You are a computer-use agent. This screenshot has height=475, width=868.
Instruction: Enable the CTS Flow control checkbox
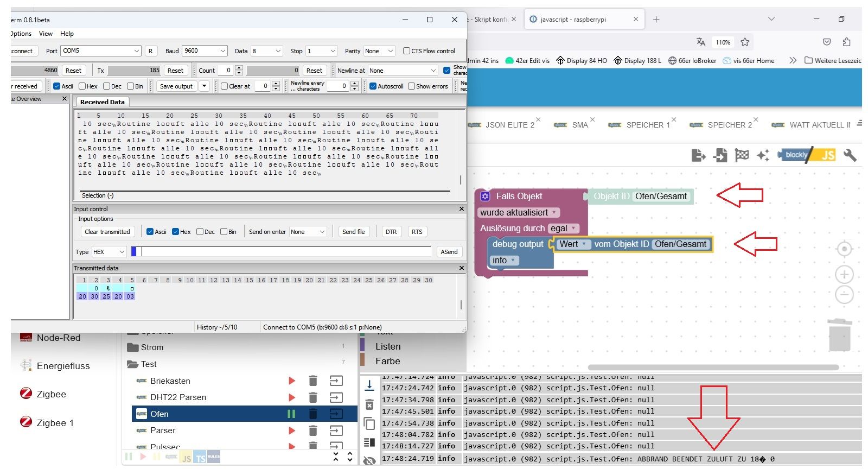coord(406,51)
